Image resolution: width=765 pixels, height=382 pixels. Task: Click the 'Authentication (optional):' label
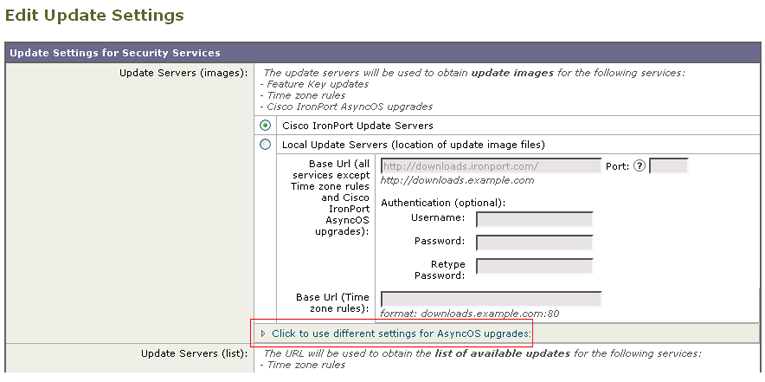(x=443, y=203)
